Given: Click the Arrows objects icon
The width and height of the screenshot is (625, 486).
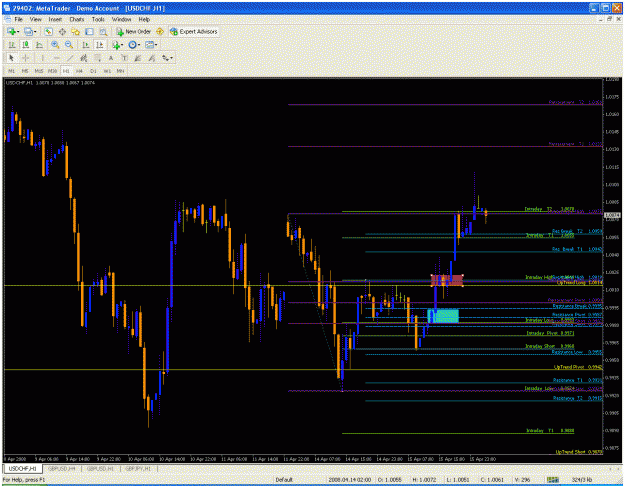Looking at the screenshot, I should [165, 58].
